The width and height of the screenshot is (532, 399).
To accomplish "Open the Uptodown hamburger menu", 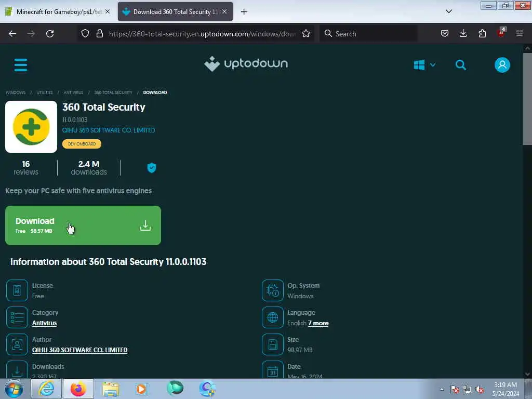I will tap(21, 65).
